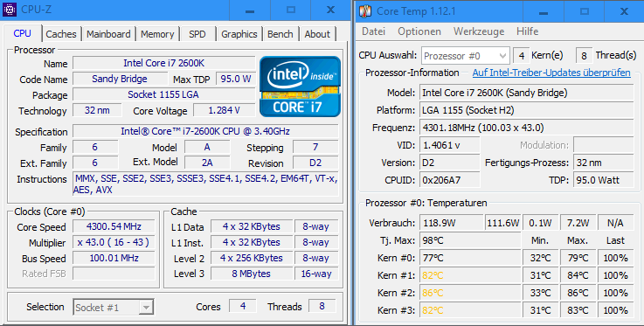Click the Tj. Max value 98°C
644x326 pixels.
point(470,240)
